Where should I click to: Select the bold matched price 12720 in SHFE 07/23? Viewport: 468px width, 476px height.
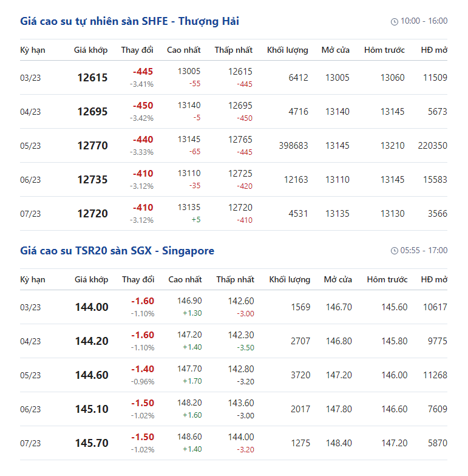pyautogui.click(x=92, y=214)
